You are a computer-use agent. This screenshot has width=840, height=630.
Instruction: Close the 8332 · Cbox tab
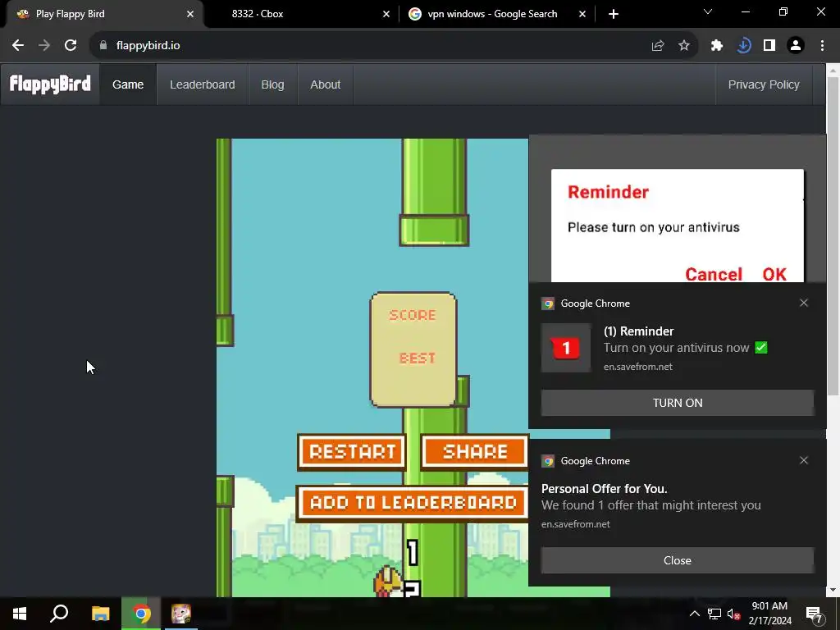click(386, 14)
